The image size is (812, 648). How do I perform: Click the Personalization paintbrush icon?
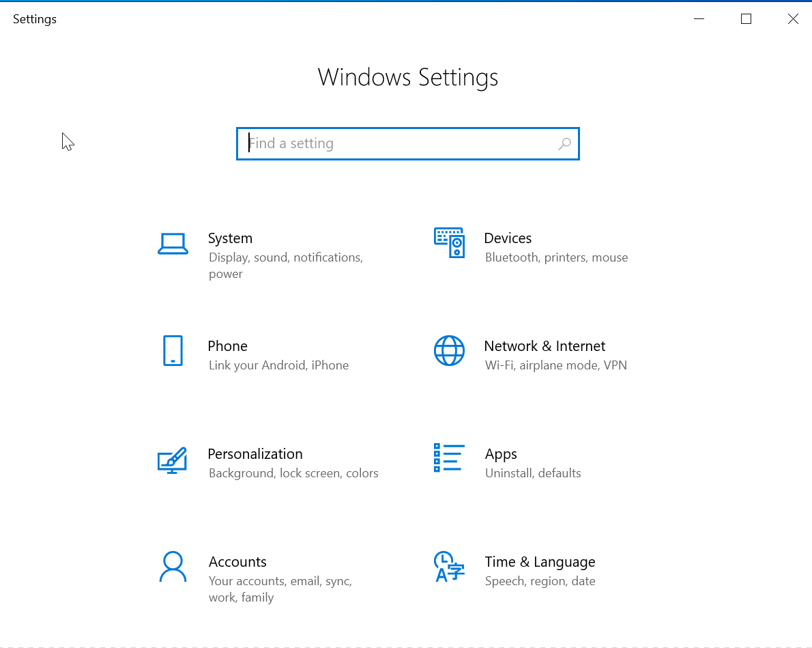(173, 460)
